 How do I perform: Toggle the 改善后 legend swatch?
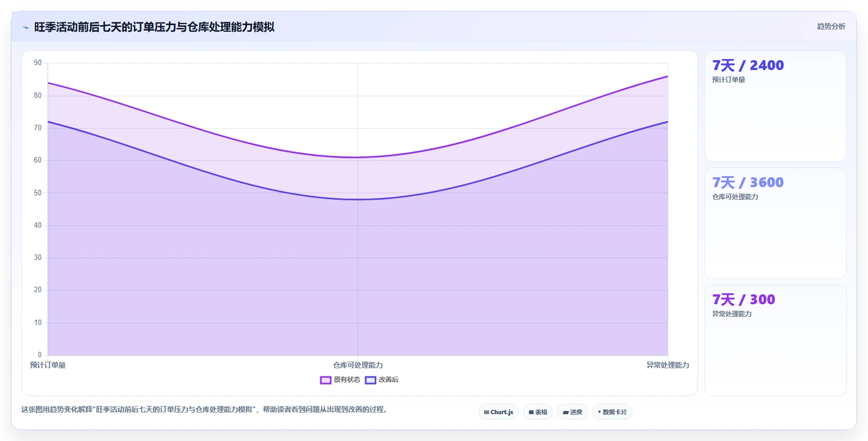click(x=371, y=380)
